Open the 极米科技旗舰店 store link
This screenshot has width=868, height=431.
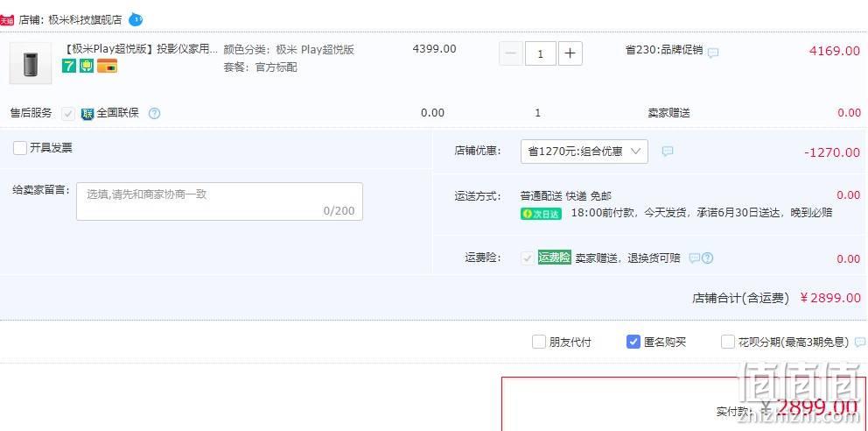pos(85,20)
